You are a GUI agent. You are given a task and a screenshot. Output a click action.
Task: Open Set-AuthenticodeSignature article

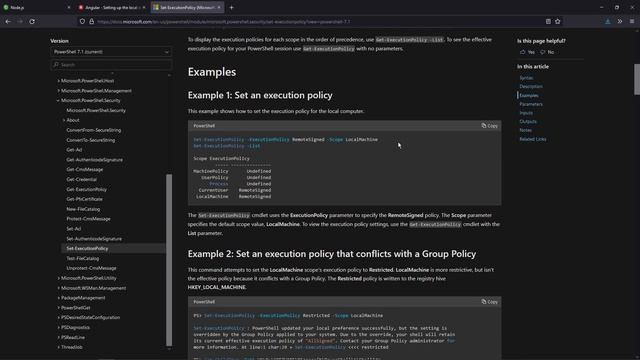pyautogui.click(x=94, y=239)
